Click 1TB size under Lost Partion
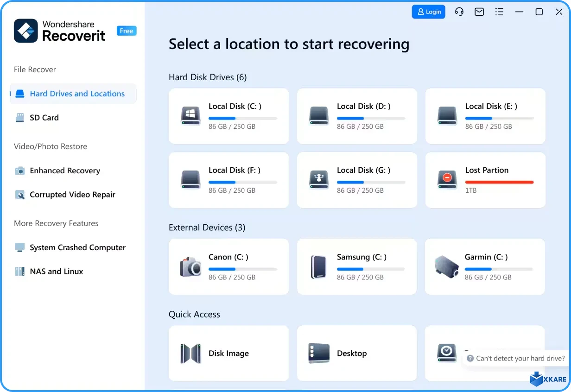The image size is (571, 392). 471,190
